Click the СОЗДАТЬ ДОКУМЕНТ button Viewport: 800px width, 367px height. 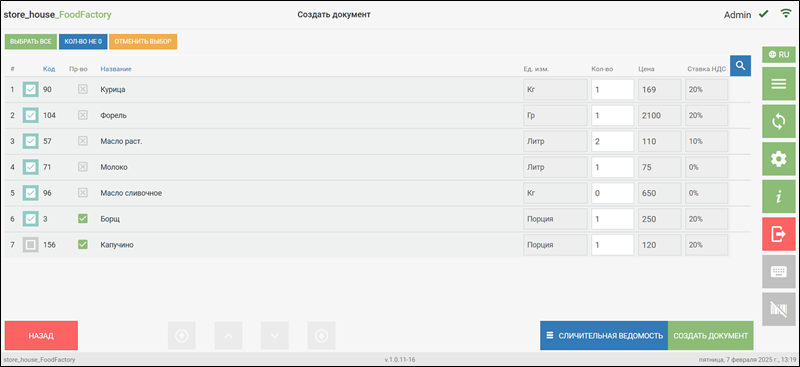pos(711,335)
